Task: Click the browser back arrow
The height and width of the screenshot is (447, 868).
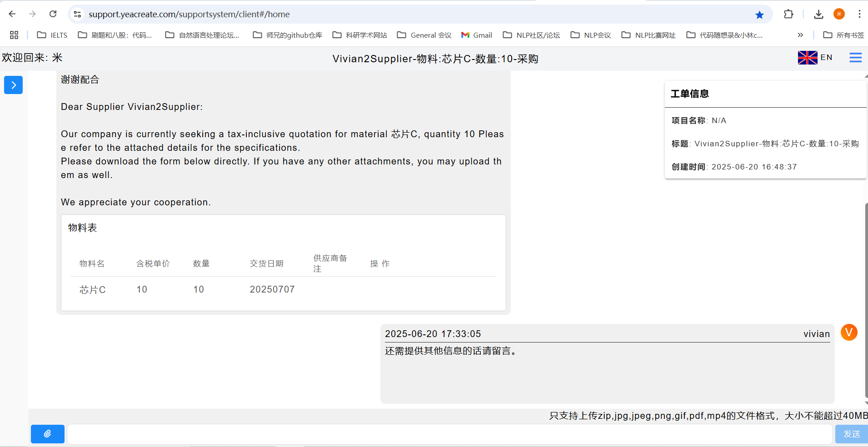Action: coord(12,14)
